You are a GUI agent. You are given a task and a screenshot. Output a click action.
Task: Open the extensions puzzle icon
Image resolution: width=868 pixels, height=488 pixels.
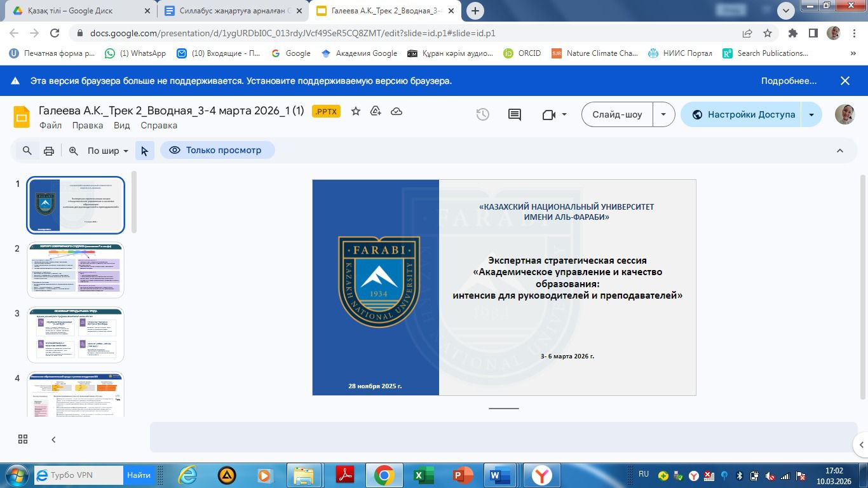792,33
